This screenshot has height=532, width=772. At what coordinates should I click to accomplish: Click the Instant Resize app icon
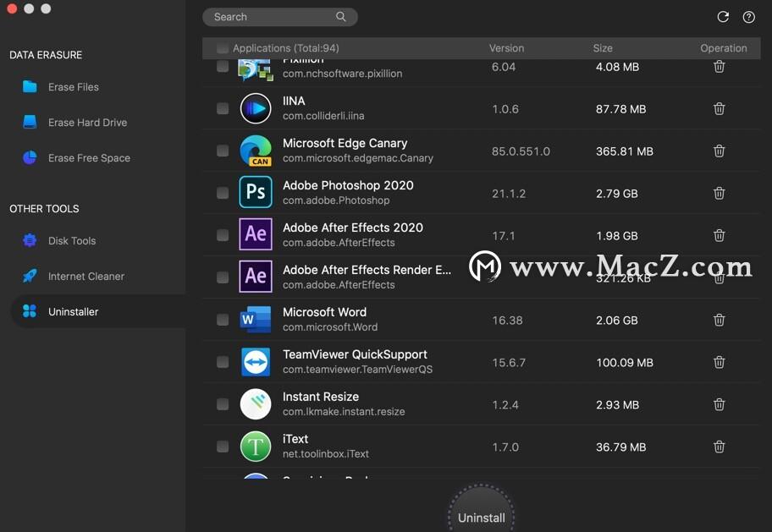pos(256,404)
